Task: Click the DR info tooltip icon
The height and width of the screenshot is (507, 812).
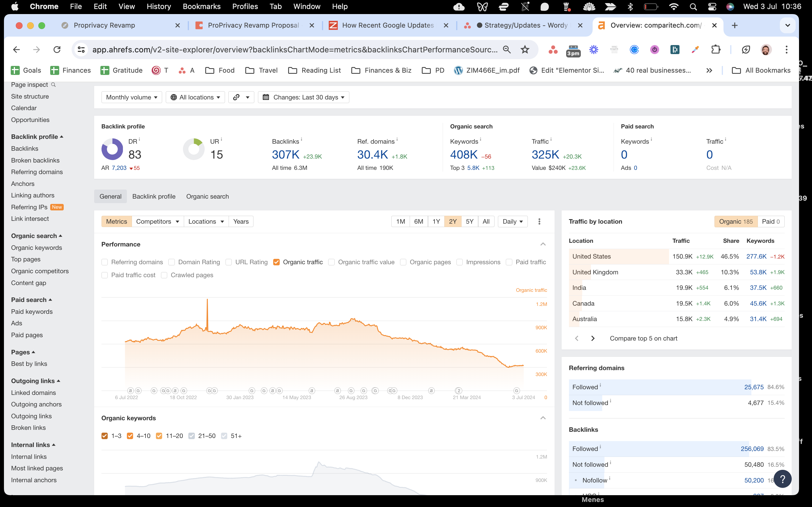Action: [139, 139]
